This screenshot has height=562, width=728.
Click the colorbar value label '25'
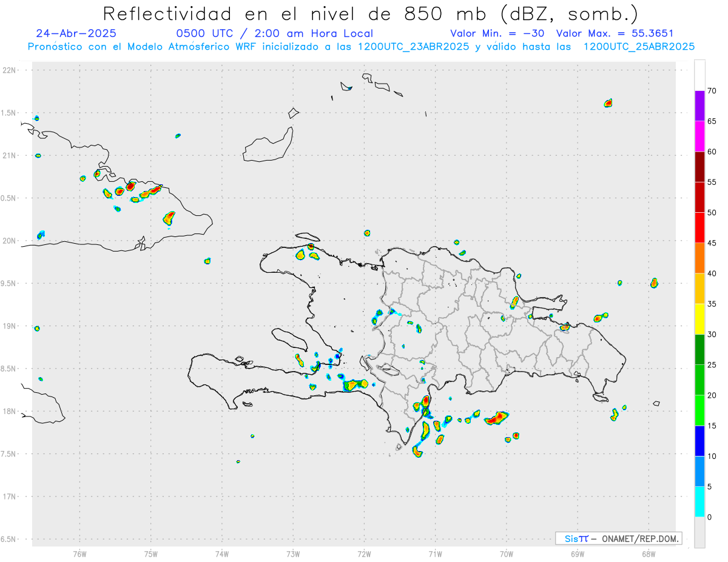point(712,365)
